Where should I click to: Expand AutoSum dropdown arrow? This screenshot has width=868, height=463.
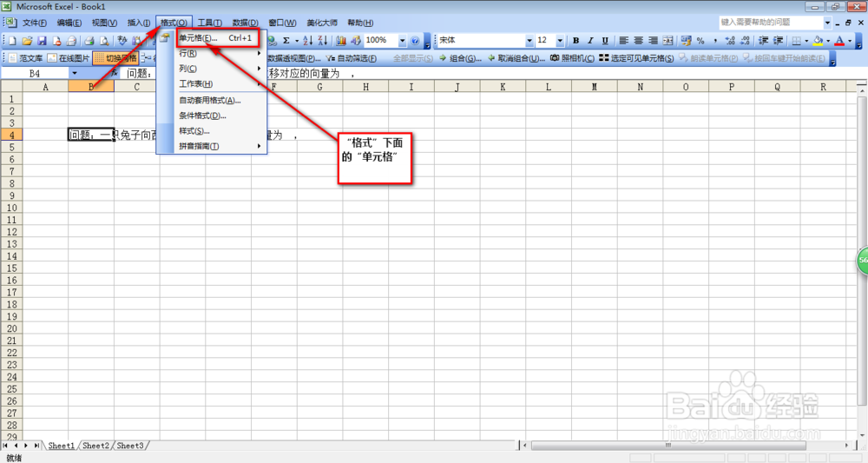coord(297,41)
